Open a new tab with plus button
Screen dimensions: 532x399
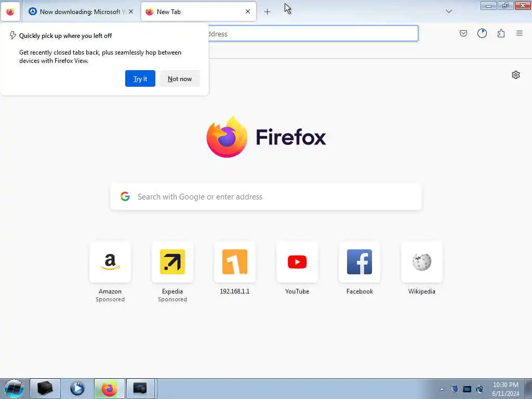coord(267,12)
